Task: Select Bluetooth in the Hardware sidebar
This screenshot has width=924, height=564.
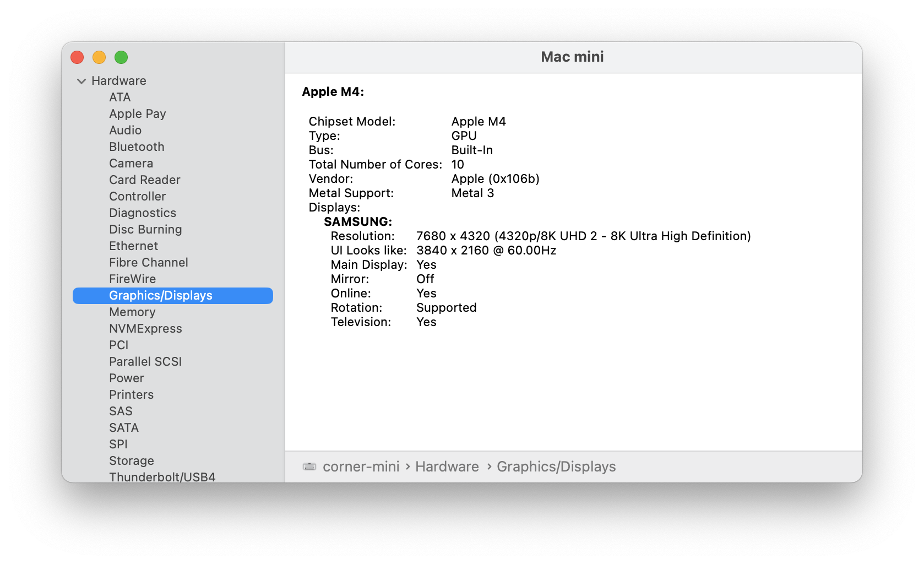Action: [x=136, y=147]
